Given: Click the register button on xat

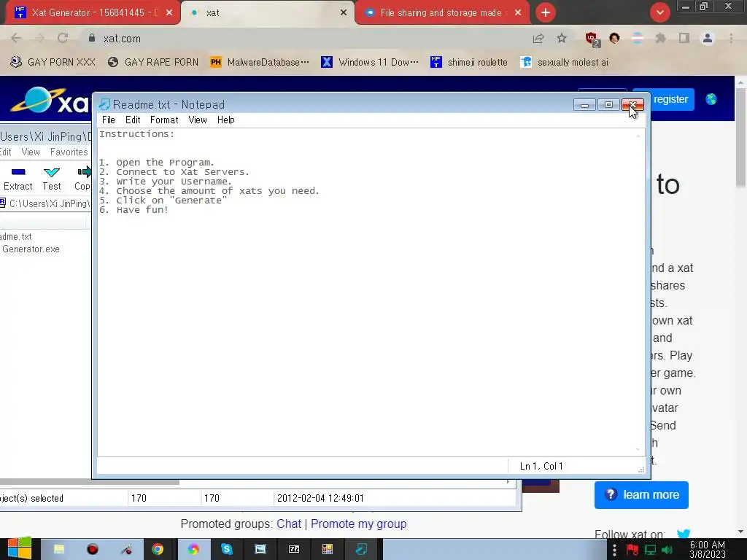Looking at the screenshot, I should click(x=670, y=99).
